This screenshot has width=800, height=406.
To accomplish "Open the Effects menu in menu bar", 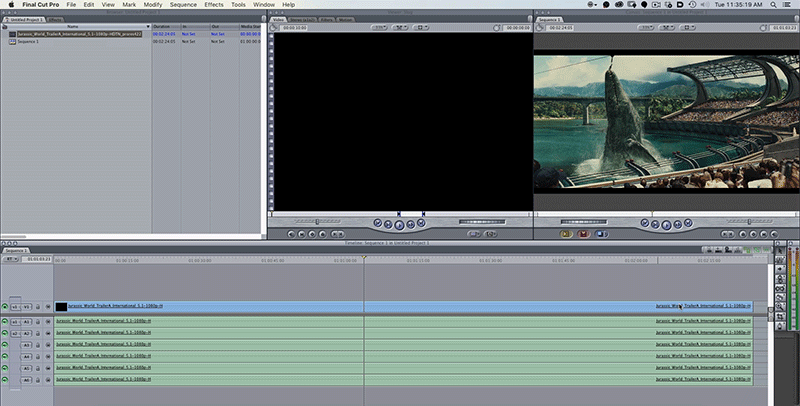I will click(214, 5).
